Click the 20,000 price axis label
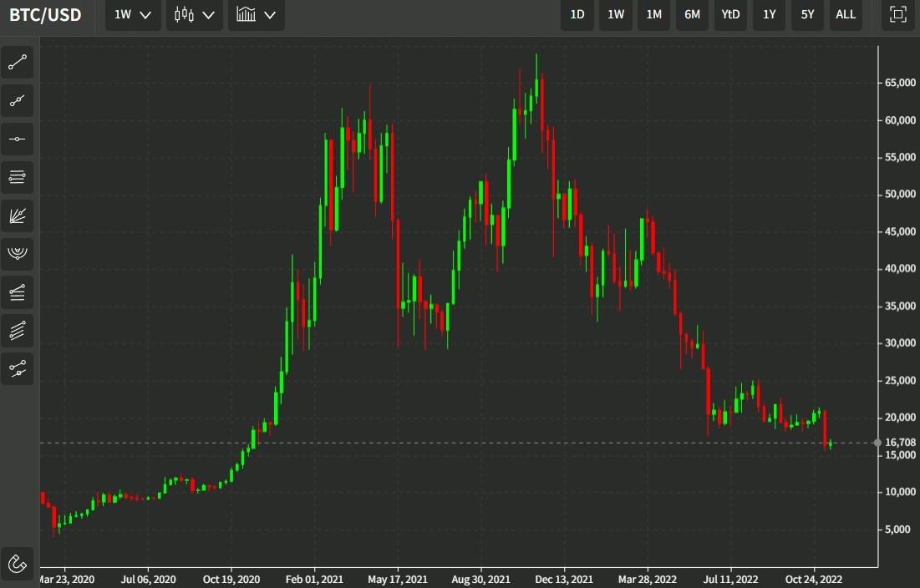 tap(900, 418)
